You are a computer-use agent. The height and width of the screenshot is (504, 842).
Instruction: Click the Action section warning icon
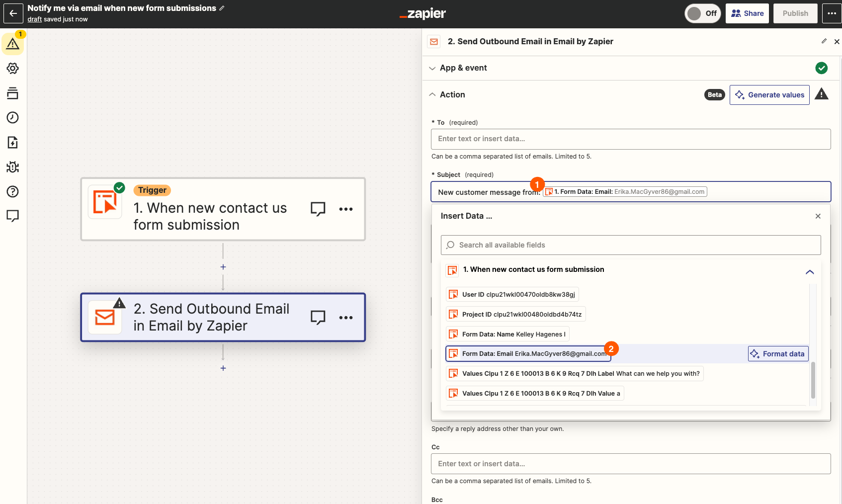pyautogui.click(x=822, y=94)
